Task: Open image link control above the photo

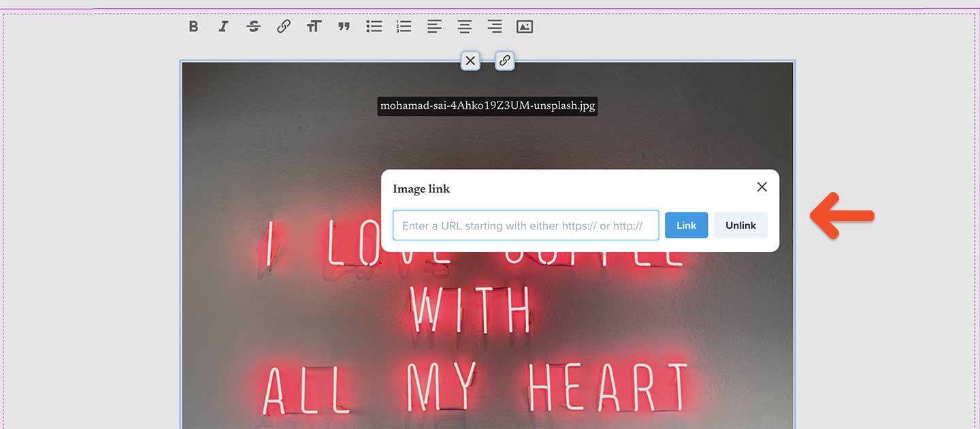Action: [x=504, y=61]
